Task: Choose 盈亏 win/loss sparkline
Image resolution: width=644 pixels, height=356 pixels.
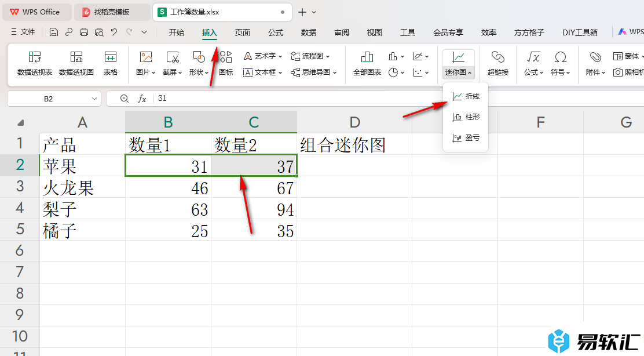Action: (x=466, y=138)
